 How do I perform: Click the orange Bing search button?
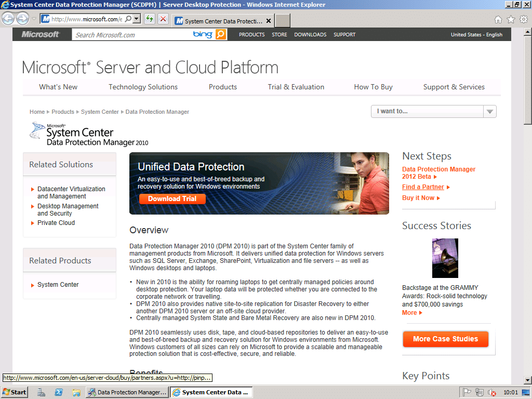(221, 34)
